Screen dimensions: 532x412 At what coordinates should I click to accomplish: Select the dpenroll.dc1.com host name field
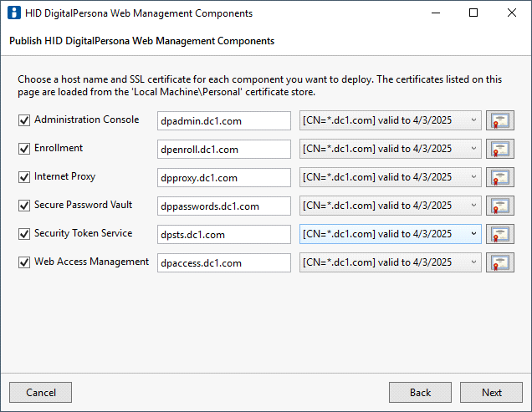pyautogui.click(x=223, y=150)
